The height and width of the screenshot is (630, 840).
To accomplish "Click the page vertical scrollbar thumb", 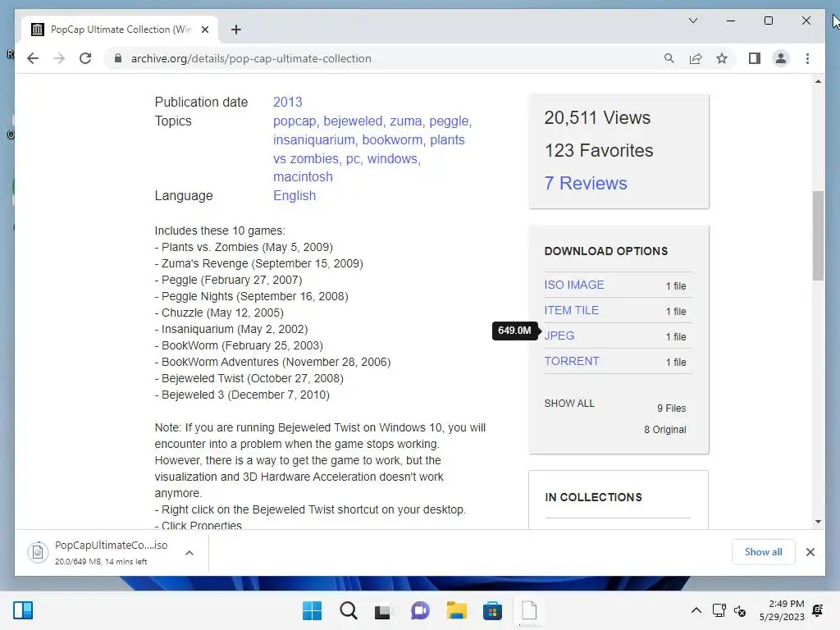I will tap(818, 235).
